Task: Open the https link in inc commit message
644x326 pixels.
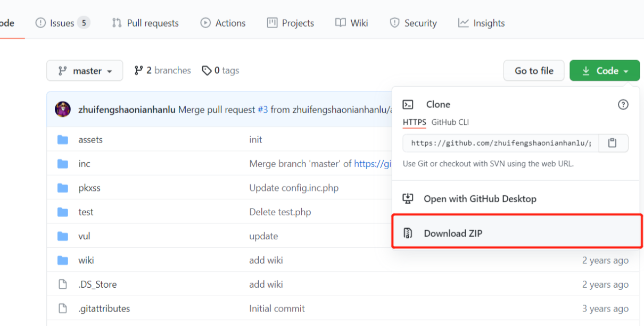Action: (373, 164)
